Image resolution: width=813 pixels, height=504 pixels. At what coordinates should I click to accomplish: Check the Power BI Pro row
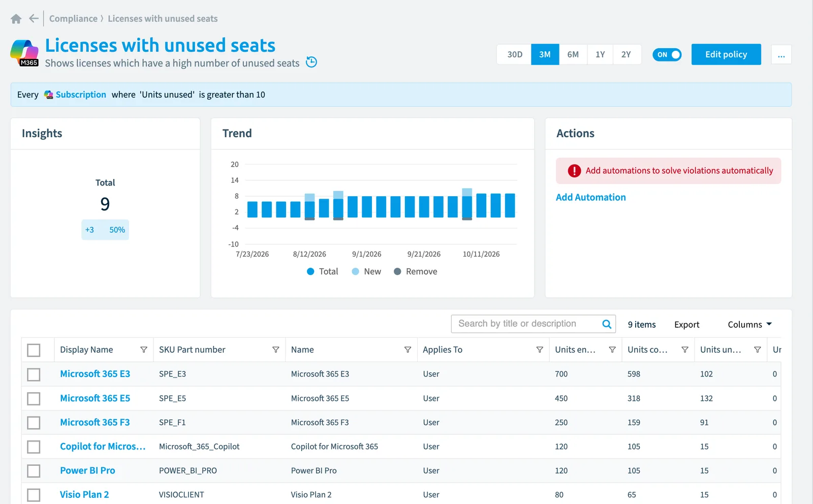coord(34,471)
